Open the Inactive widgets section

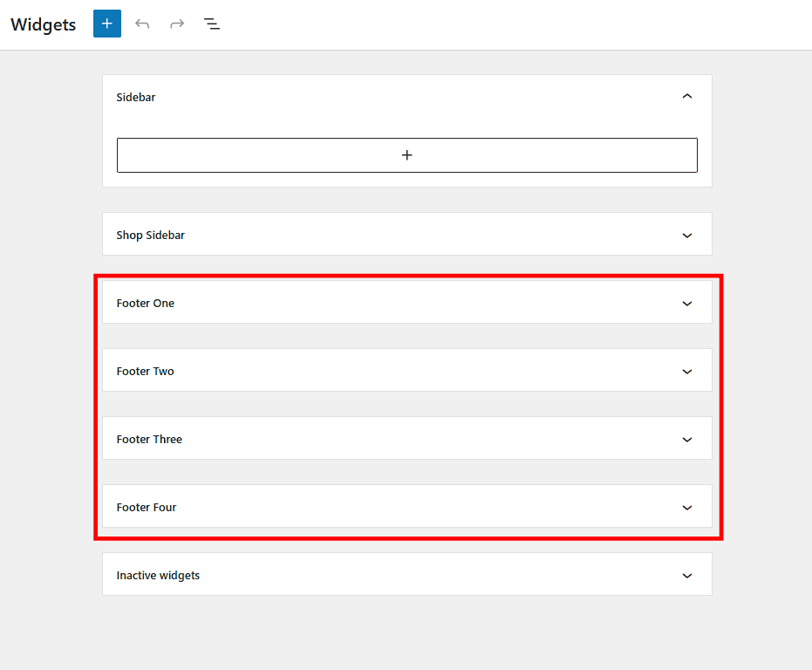click(406, 574)
